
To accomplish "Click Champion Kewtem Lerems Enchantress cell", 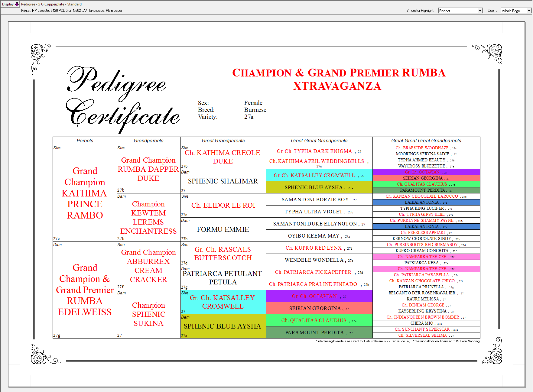I will 148,217.
